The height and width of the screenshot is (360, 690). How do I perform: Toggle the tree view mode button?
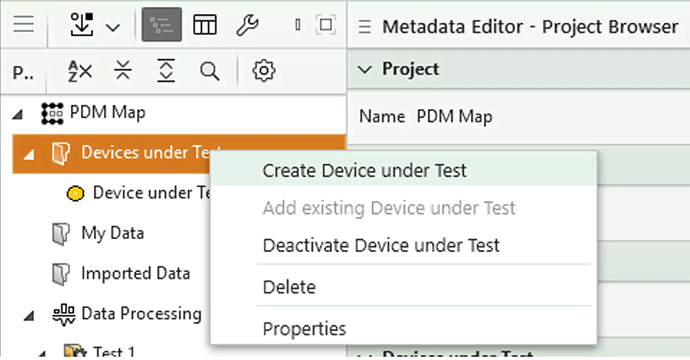coord(161,25)
